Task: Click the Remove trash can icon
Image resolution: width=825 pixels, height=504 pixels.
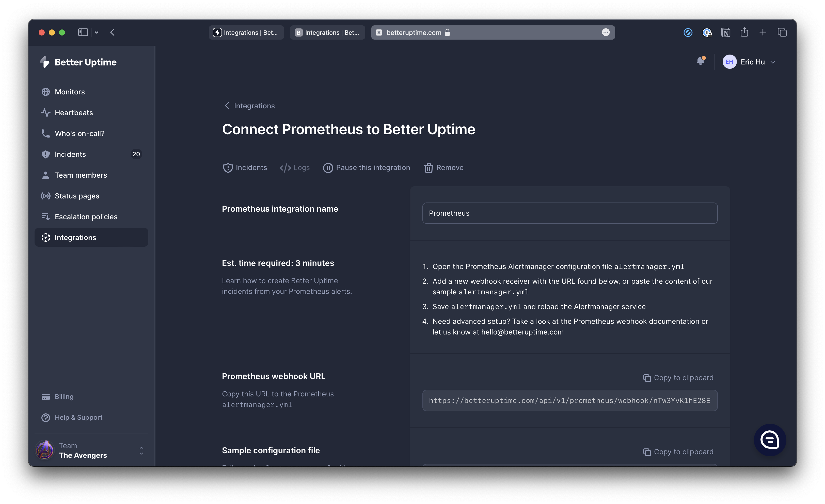Action: [x=429, y=168]
